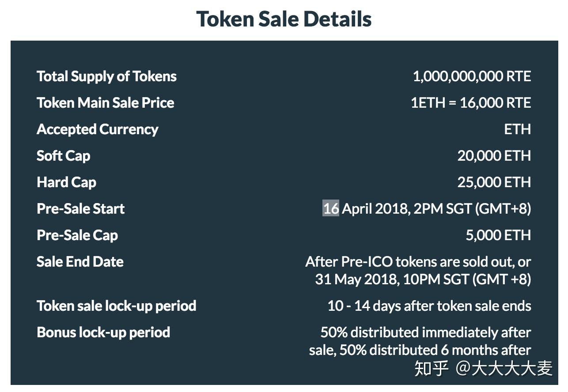The image size is (568, 392).
Task: Click the Bonus lock-up period label
Action: point(103,332)
